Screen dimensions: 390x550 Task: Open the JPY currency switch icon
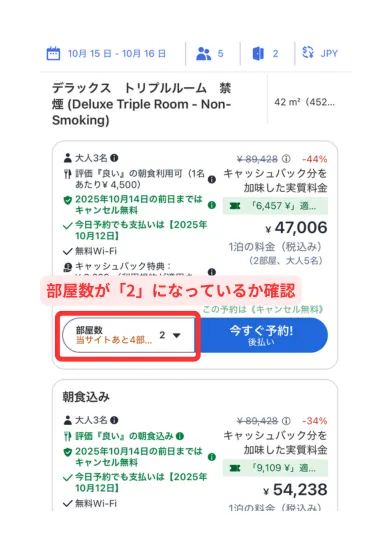[308, 53]
